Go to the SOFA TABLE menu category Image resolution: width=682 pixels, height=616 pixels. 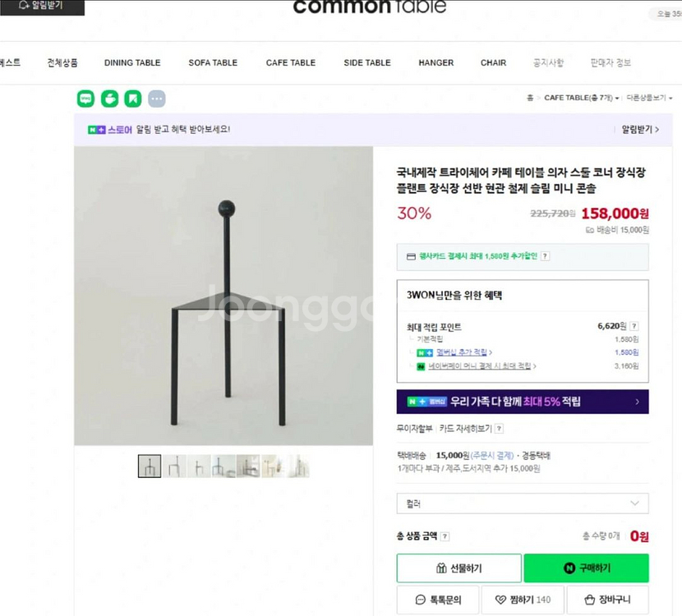(x=213, y=62)
